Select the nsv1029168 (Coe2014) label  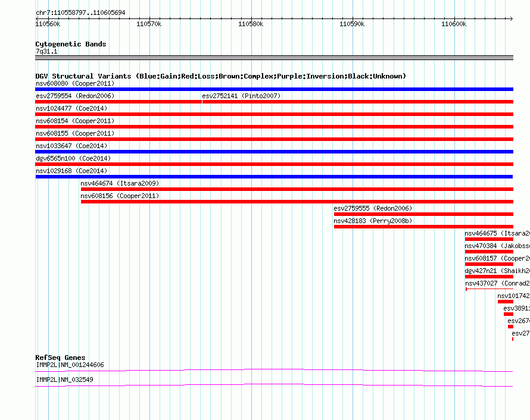pos(71,171)
